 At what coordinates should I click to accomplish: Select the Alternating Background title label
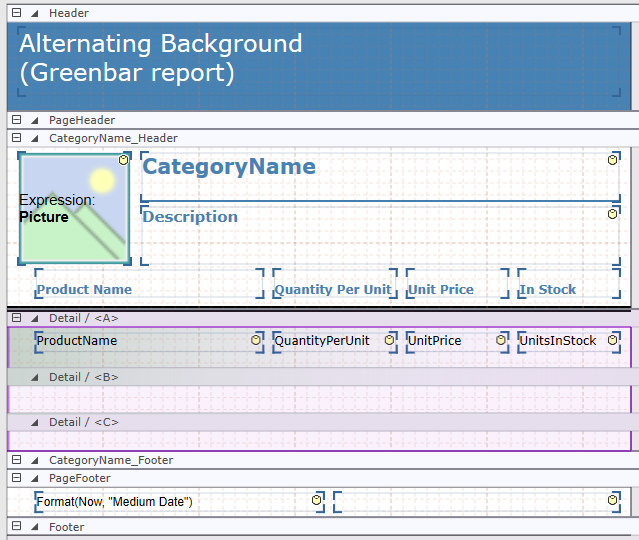click(x=160, y=58)
